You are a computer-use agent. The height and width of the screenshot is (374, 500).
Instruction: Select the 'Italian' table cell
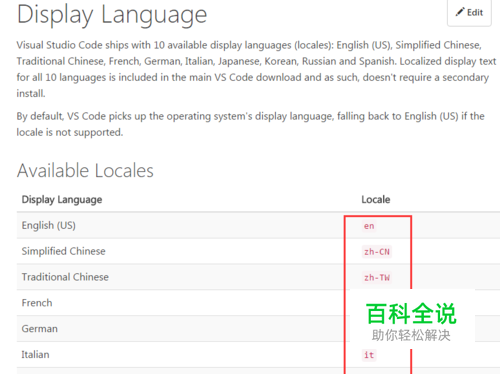(35, 355)
